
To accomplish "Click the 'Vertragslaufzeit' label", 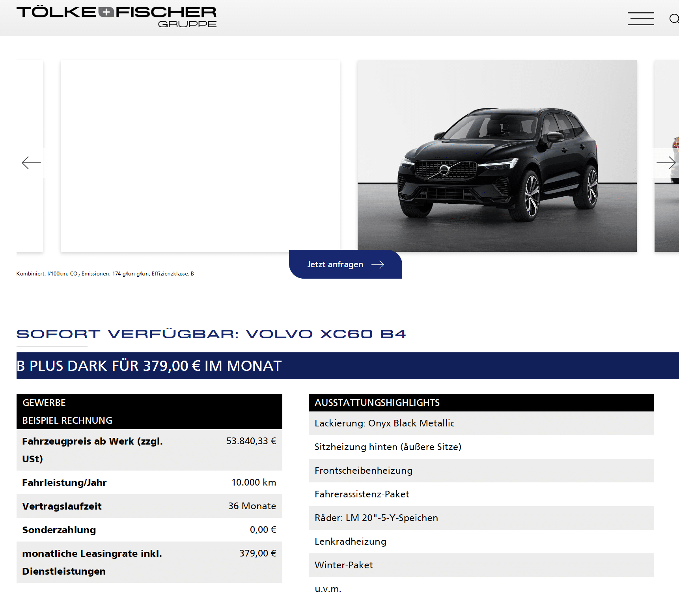I will click(x=62, y=506).
